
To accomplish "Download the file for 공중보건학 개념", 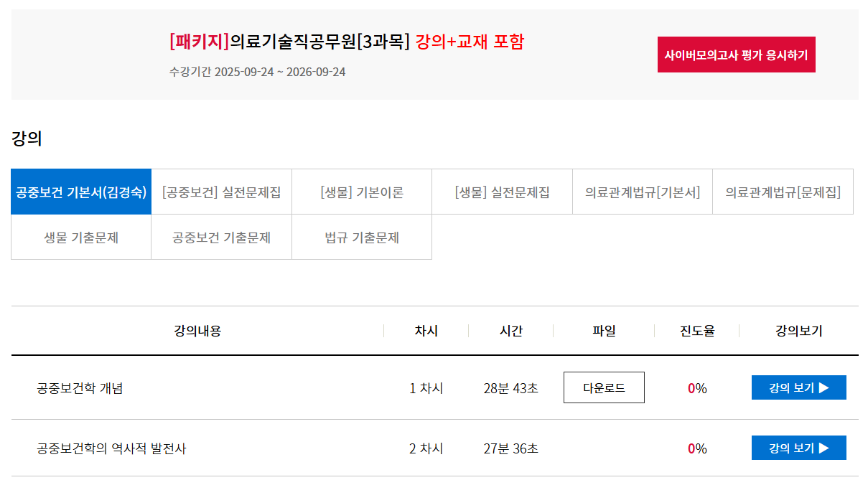I will click(x=604, y=388).
